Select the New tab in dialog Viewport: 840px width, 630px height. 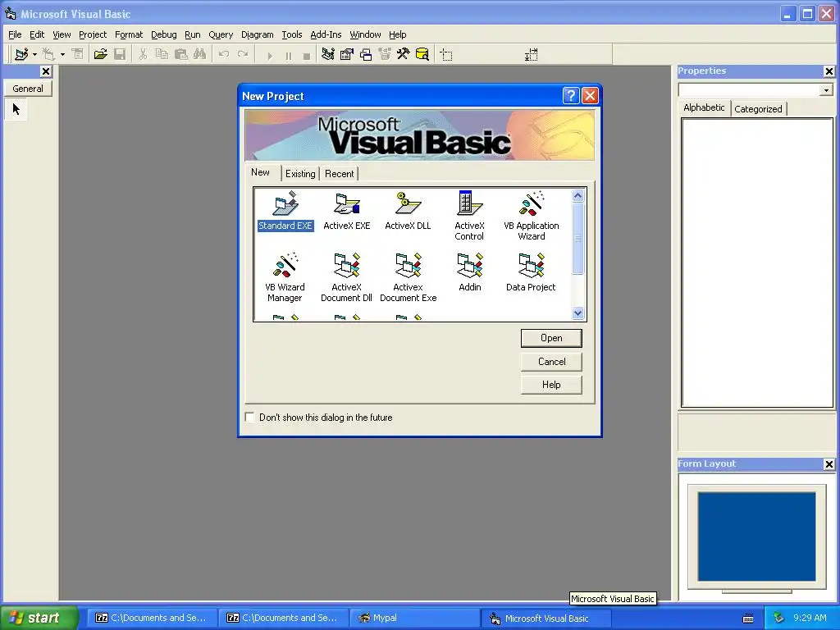[x=260, y=172]
